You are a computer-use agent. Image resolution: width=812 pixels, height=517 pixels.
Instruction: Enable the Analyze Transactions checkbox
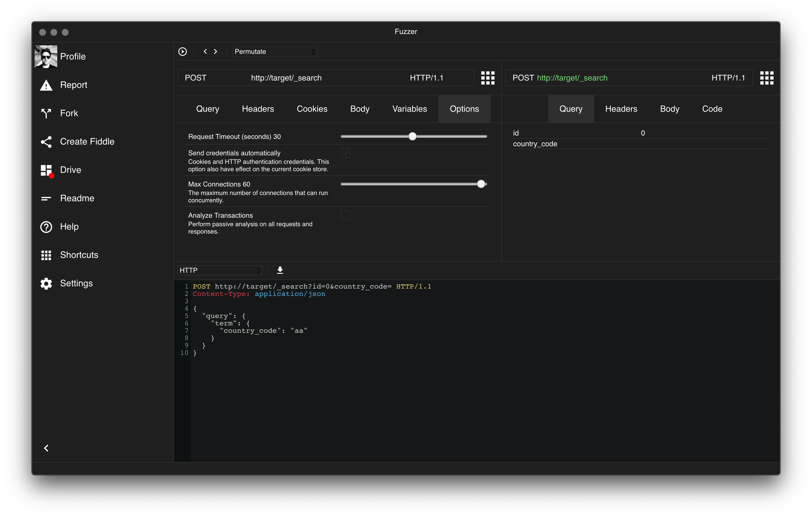(x=345, y=215)
